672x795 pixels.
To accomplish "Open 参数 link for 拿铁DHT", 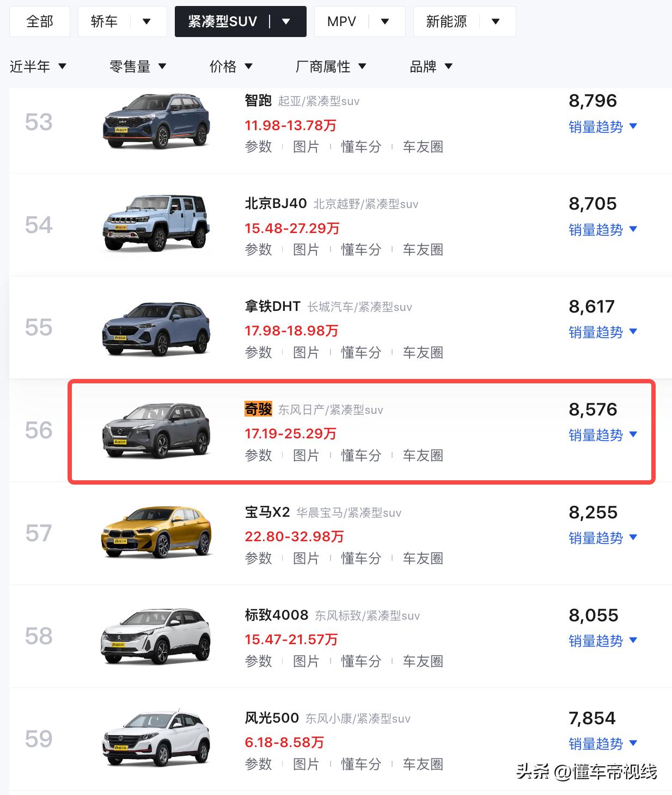I will pos(258,352).
